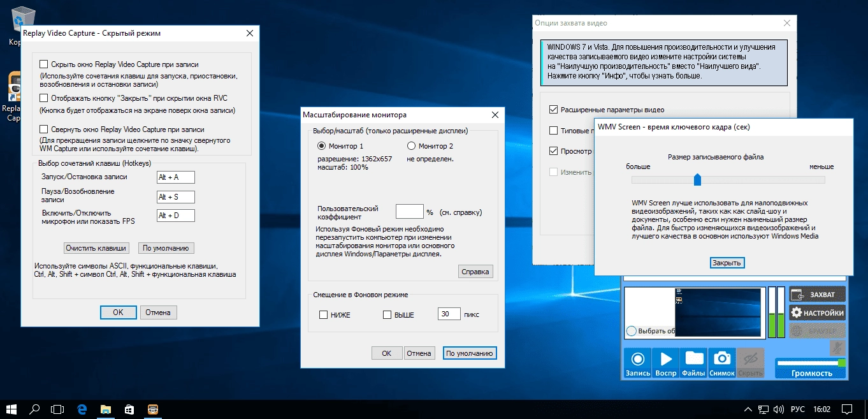
Task: Launch Microsoft Edge from taskbar
Action: (82, 409)
